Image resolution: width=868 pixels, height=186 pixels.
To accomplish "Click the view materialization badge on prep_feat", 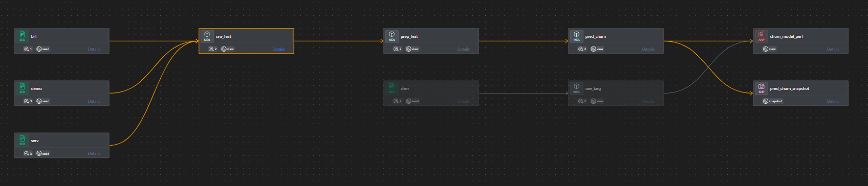I will point(412,49).
